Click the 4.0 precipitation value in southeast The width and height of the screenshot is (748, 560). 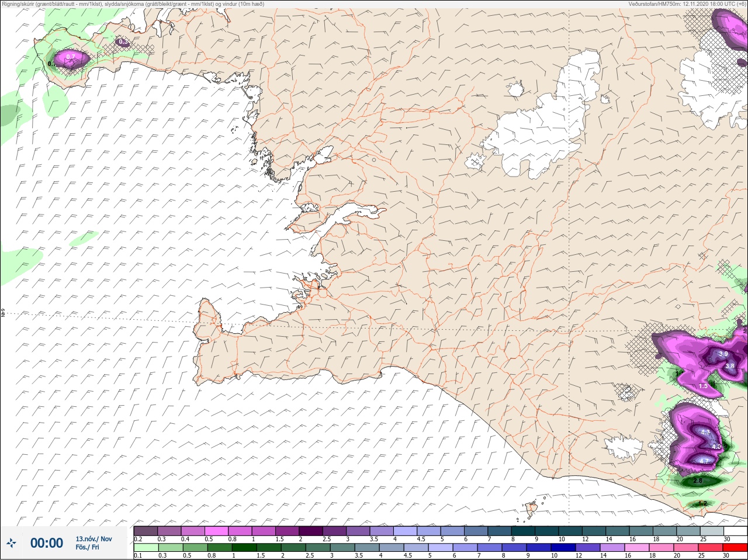[716, 447]
